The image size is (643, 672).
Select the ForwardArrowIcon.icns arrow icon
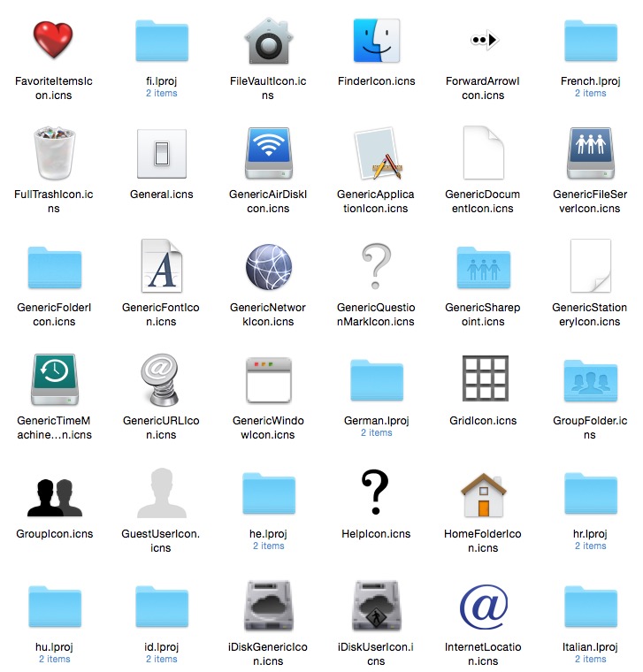pos(484,41)
